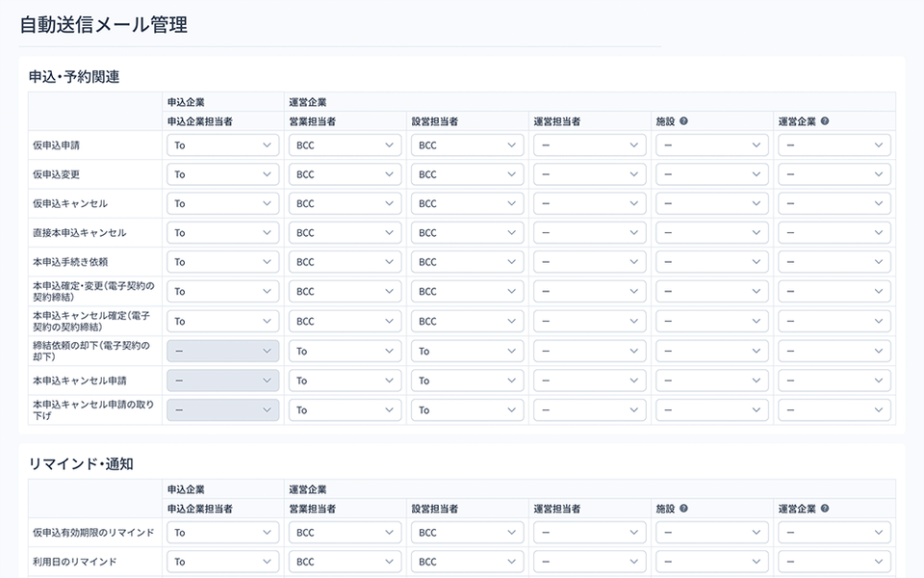
Task: Open 設営担当者 dropdown for 仮申込変更
Action: tap(468, 174)
